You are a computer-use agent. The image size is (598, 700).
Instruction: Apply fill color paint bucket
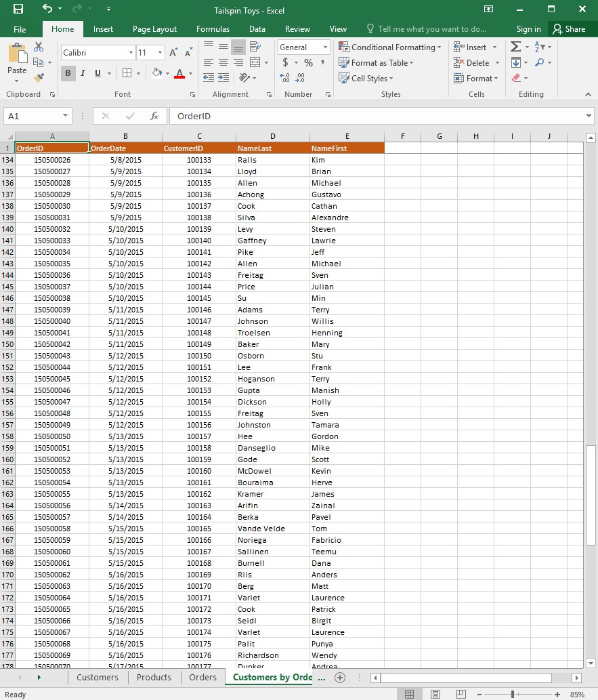tap(156, 73)
